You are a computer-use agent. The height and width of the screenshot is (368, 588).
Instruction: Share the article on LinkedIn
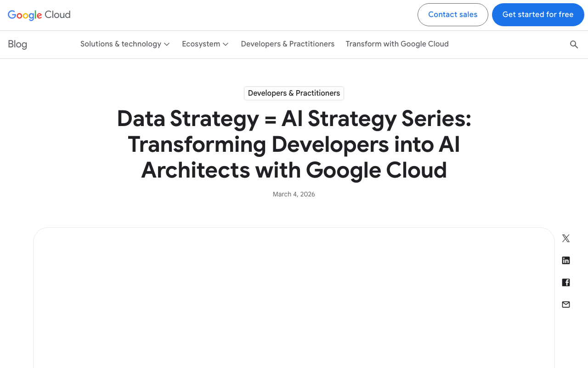pyautogui.click(x=565, y=260)
